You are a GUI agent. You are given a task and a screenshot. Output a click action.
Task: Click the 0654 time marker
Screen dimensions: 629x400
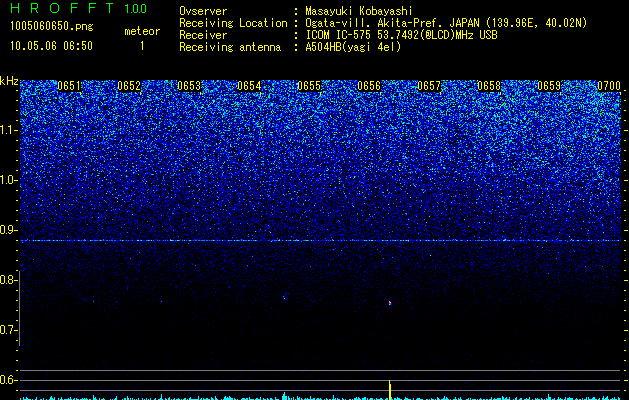click(x=249, y=86)
